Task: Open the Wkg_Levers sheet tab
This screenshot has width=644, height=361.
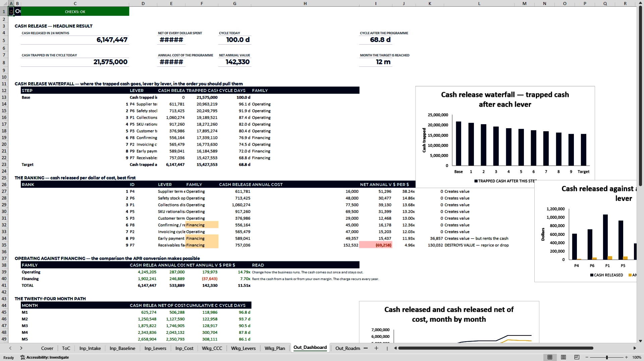Action: (x=243, y=348)
